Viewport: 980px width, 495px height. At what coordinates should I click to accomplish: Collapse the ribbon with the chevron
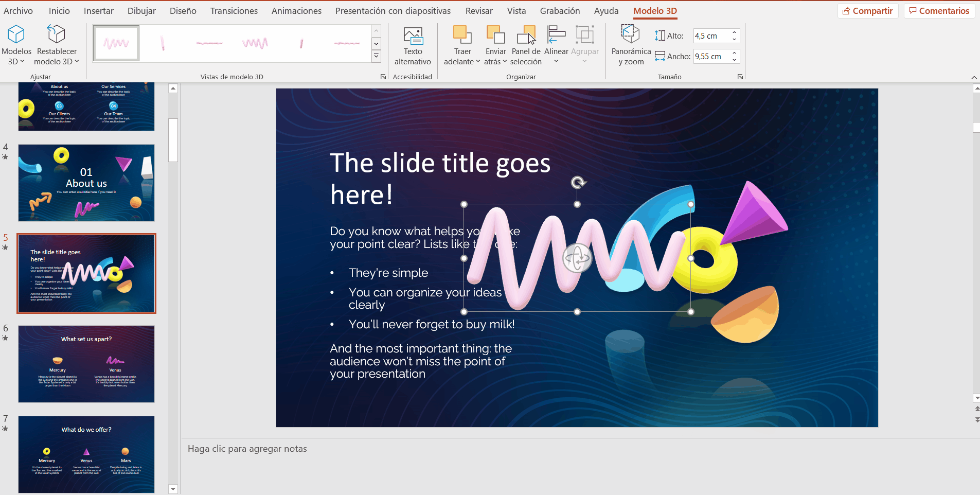(x=974, y=77)
